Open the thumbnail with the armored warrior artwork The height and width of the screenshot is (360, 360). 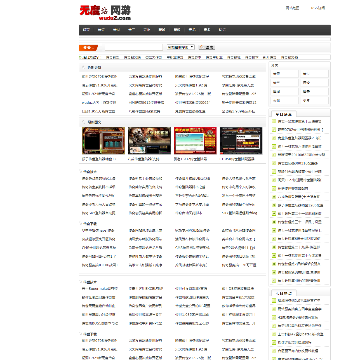[x=149, y=140]
